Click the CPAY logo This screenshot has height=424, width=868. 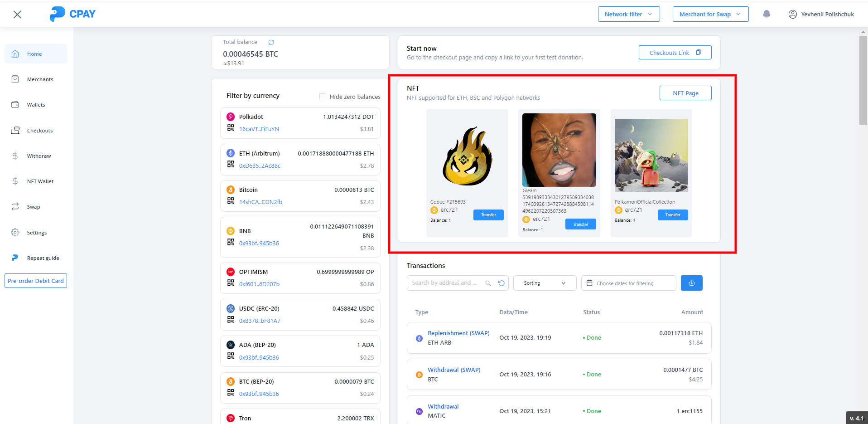pyautogui.click(x=72, y=14)
